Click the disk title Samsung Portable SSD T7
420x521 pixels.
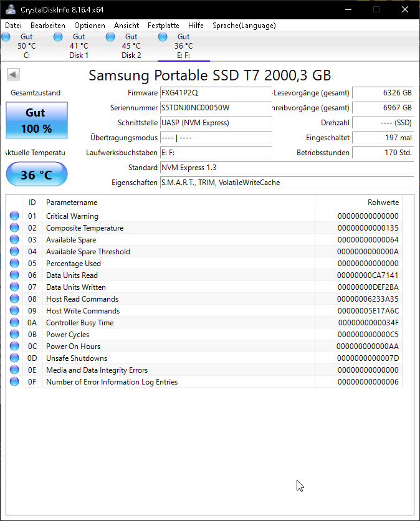209,75
